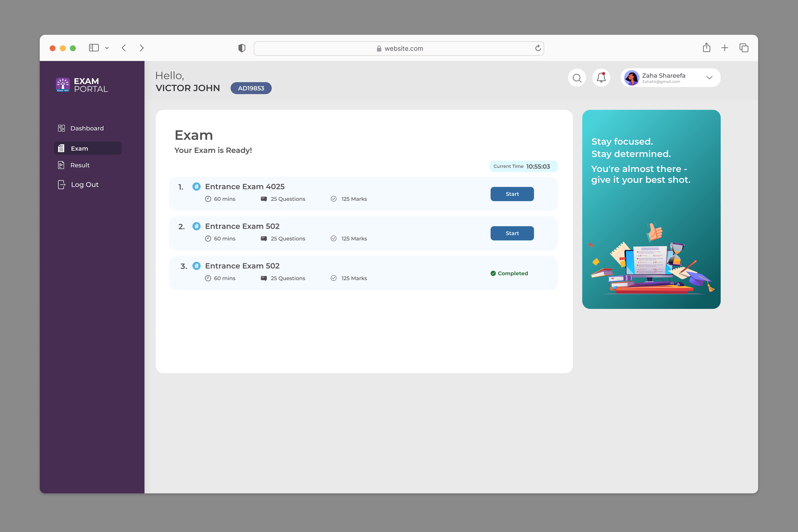Click the Log Out icon

pos(61,184)
